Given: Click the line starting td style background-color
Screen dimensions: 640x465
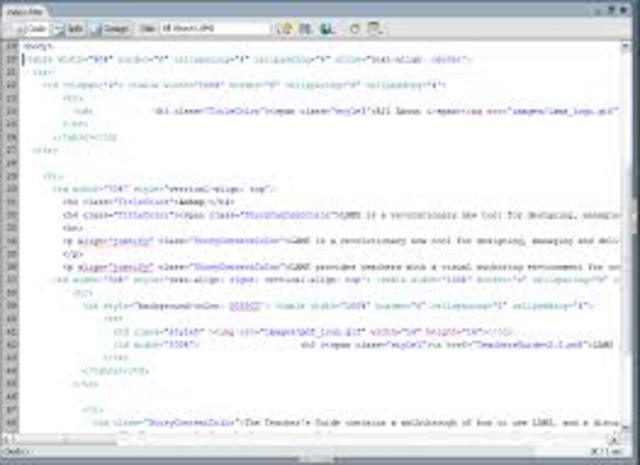Looking at the screenshot, I should 338,306.
